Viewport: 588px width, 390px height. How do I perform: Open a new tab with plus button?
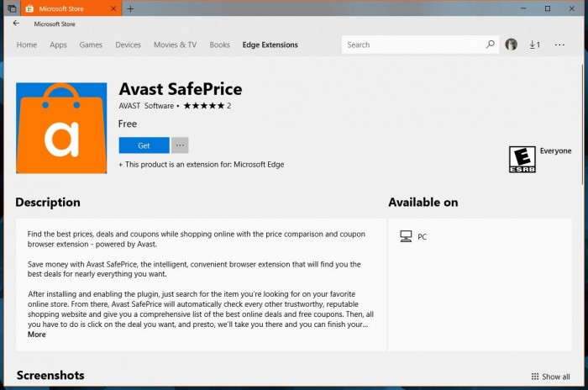coord(130,8)
